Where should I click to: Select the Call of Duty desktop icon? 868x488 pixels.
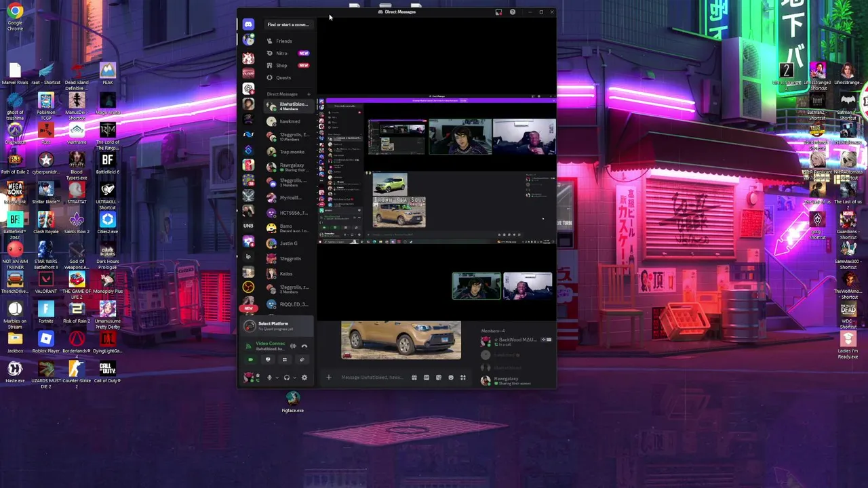107,371
